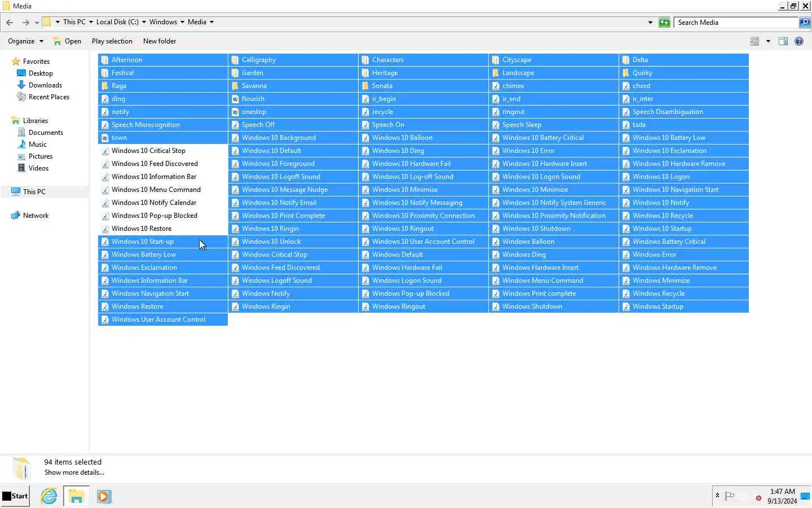Open recent locations dropdown arrow
812x508 pixels.
(x=37, y=23)
